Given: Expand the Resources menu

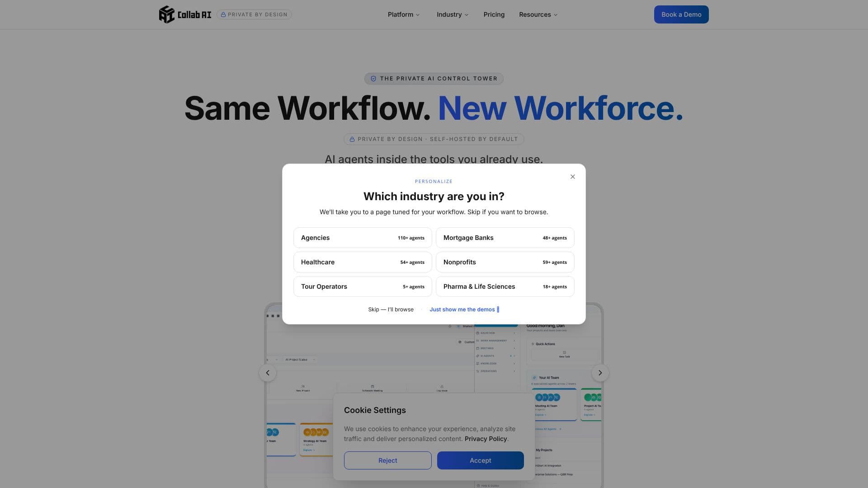Looking at the screenshot, I should [x=538, y=14].
